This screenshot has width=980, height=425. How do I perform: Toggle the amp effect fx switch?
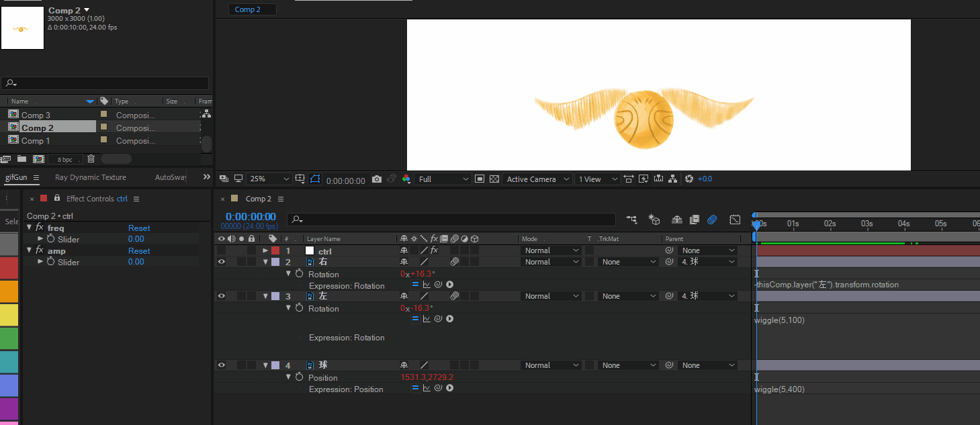tap(40, 250)
